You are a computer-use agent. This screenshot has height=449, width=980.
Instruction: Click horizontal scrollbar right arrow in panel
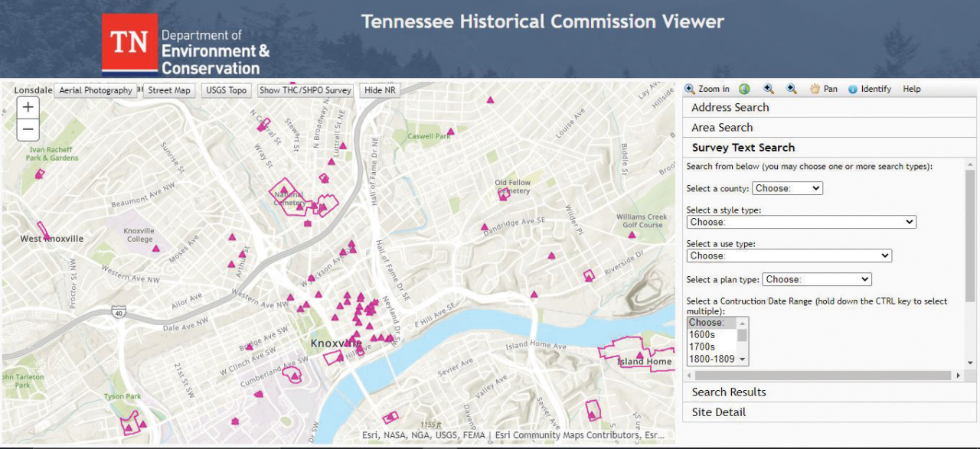959,376
